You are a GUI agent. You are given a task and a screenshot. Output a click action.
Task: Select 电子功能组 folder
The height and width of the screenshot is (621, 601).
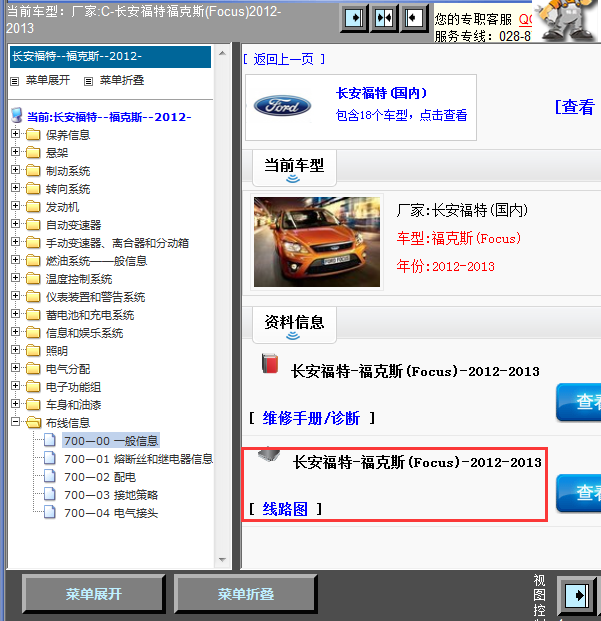click(73, 387)
